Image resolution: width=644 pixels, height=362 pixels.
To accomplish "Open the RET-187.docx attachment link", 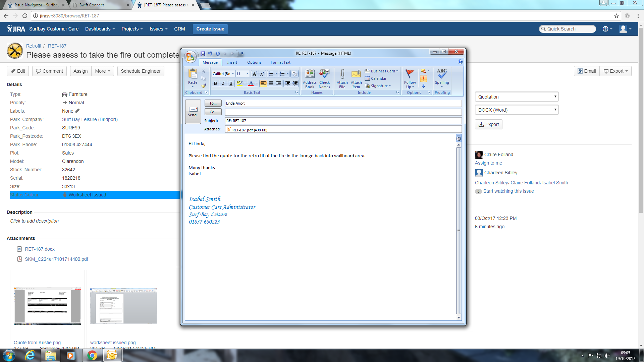I will coord(40,249).
